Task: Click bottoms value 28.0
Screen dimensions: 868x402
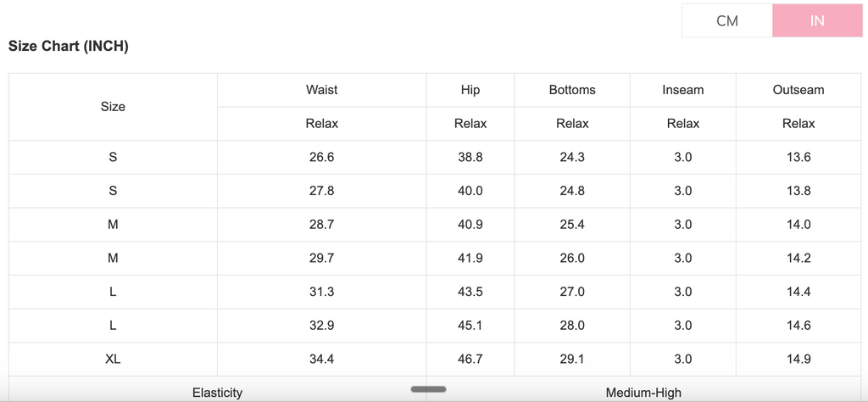Action: point(572,326)
